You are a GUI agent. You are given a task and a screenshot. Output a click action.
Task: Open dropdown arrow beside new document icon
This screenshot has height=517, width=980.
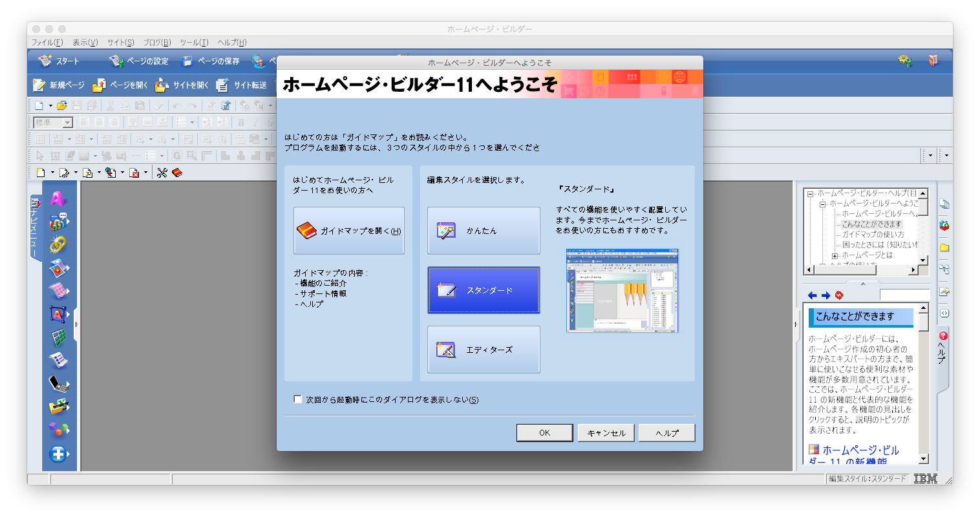50,105
